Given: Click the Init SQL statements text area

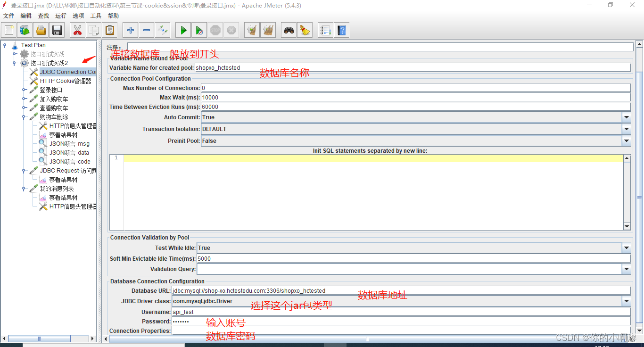Looking at the screenshot, I should tap(373, 192).
